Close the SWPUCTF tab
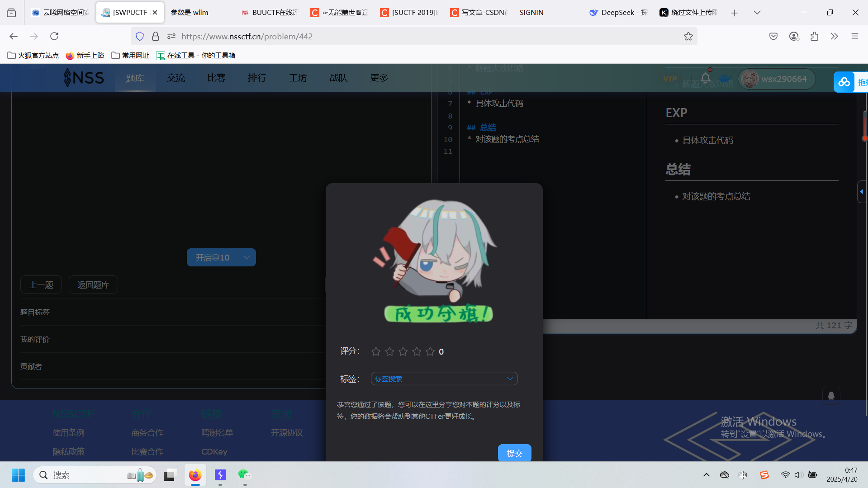868x488 pixels. (x=155, y=13)
